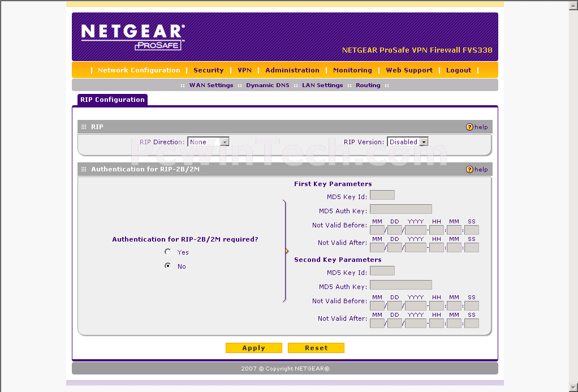578x392 pixels.
Task: Select the RIP Configuration tab
Action: coord(113,100)
